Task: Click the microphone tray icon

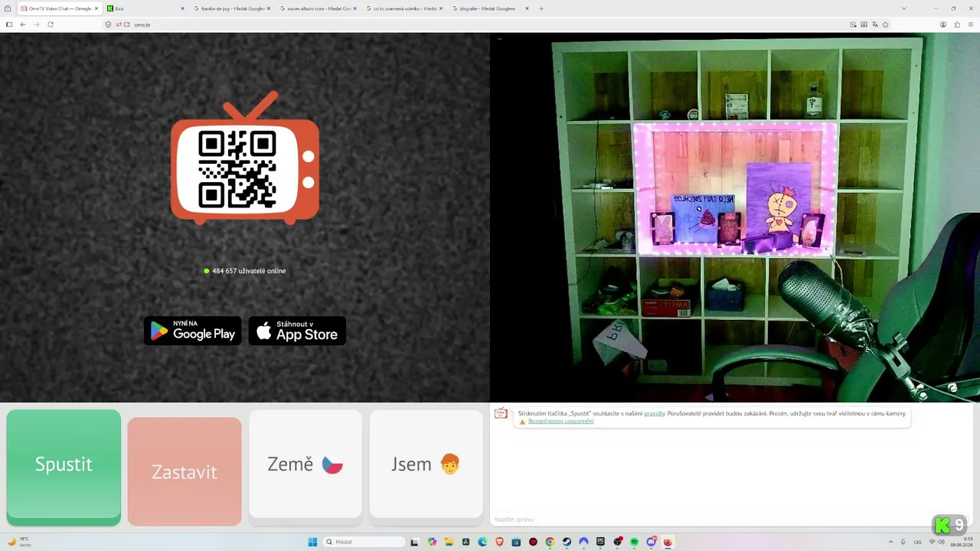Action: pyautogui.click(x=903, y=542)
